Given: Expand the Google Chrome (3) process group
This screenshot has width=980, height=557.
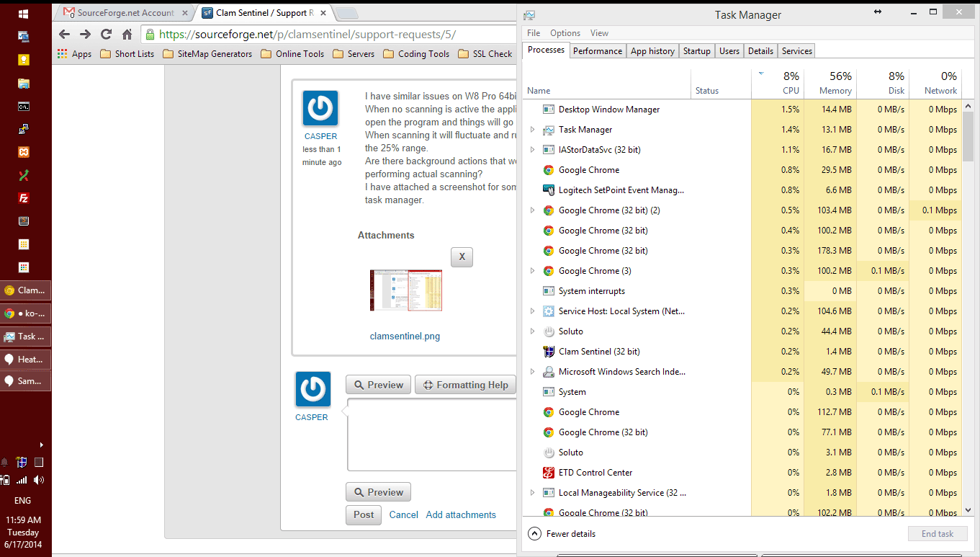Looking at the screenshot, I should pos(532,271).
